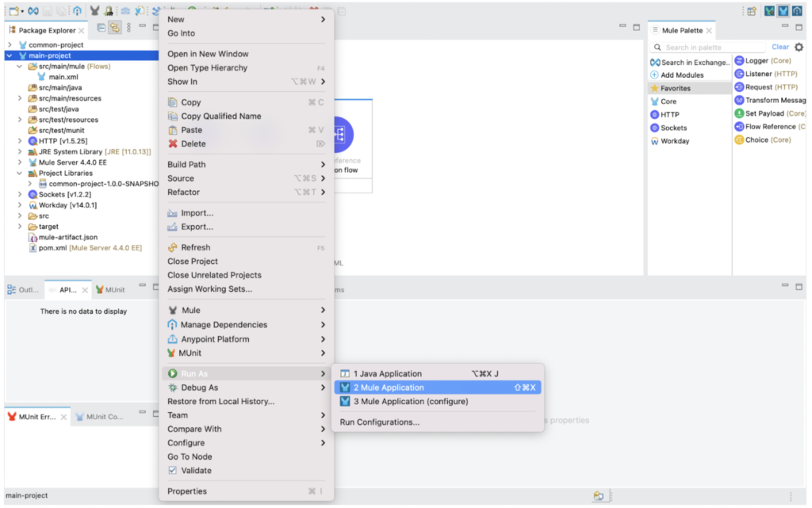This screenshot has width=812, height=508.
Task: Click Collapse All in Package Explorer
Action: click(x=101, y=28)
